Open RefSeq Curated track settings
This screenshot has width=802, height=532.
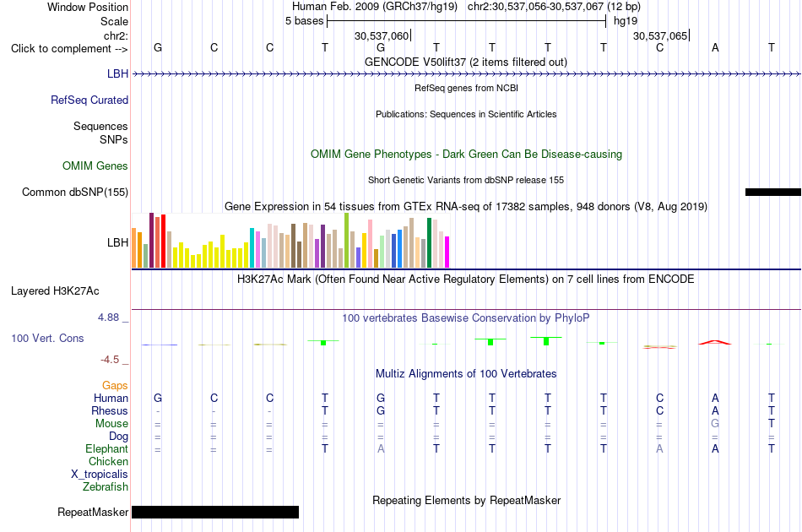[x=89, y=100]
